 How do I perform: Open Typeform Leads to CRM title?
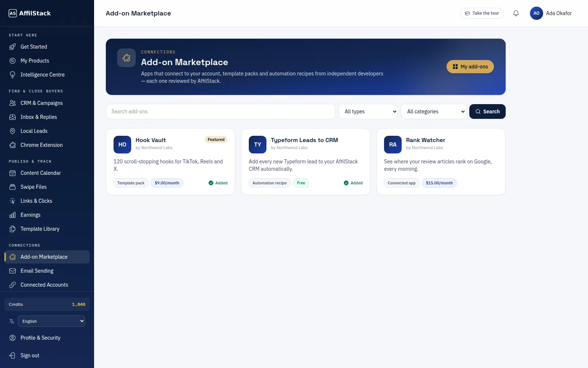click(x=304, y=140)
